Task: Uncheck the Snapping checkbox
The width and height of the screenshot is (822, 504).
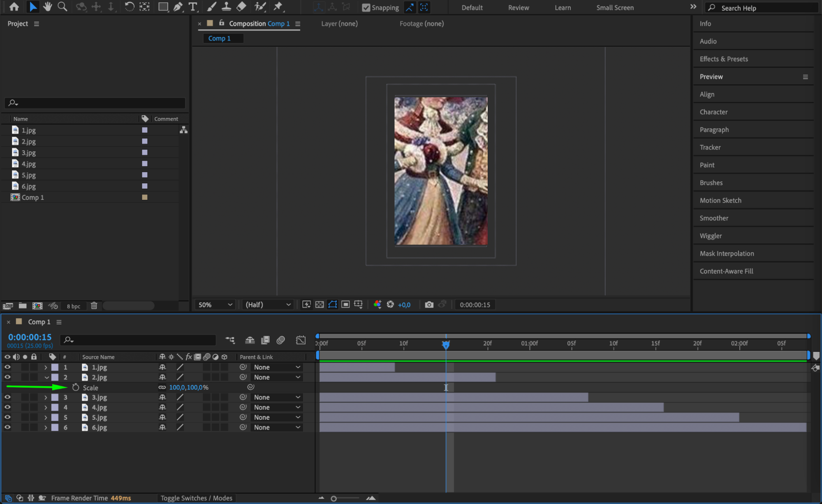Action: pos(366,7)
